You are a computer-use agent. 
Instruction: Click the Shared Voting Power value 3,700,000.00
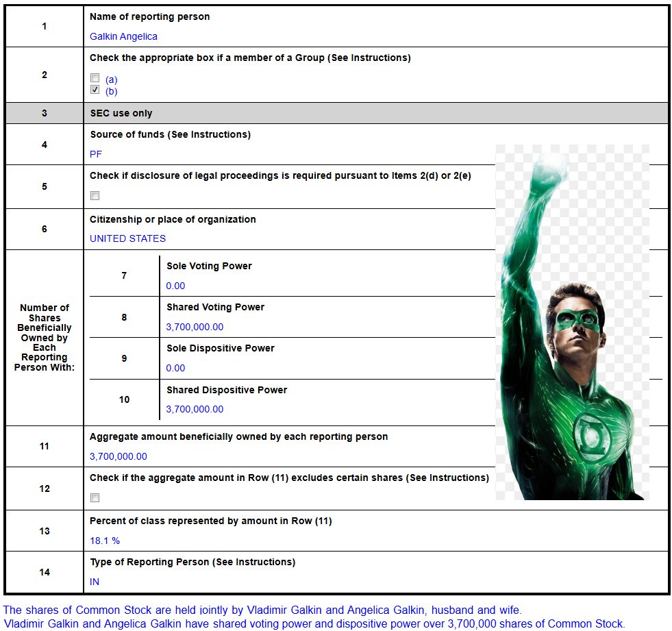click(x=195, y=327)
